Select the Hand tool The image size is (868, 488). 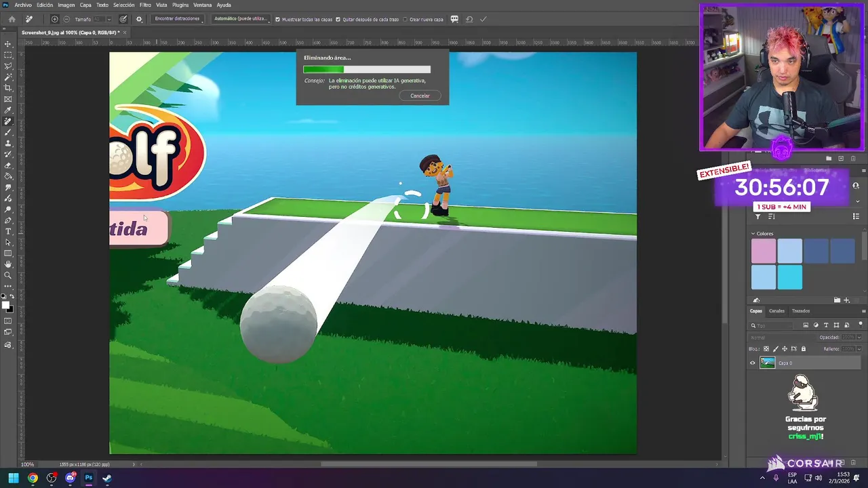coord(8,264)
